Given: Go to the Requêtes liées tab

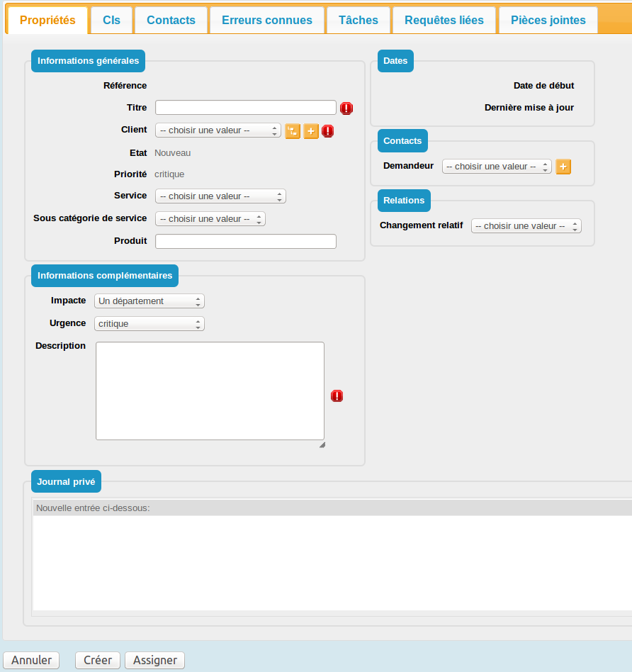Looking at the screenshot, I should [x=444, y=20].
